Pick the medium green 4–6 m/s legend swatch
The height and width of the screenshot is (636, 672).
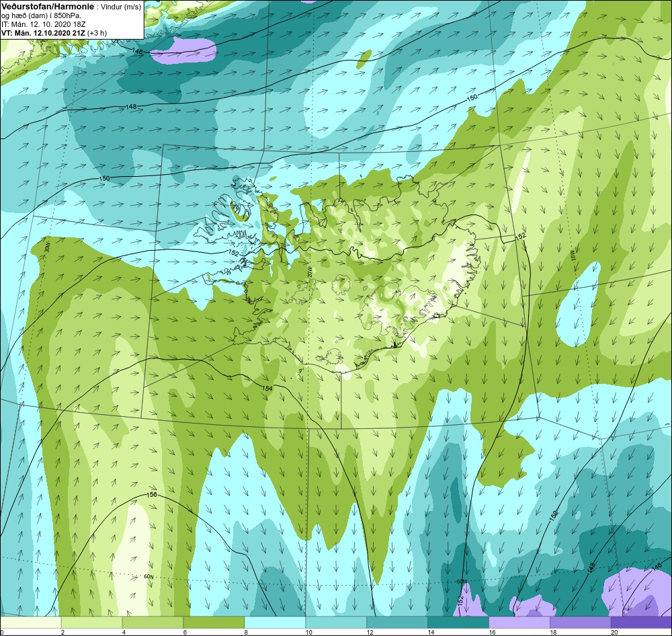(x=153, y=623)
